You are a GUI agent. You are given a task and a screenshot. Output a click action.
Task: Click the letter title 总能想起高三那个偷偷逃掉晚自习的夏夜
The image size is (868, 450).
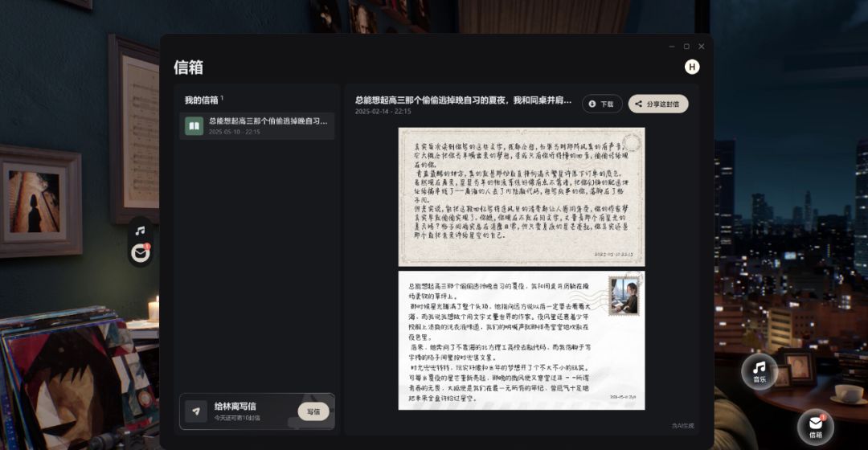(x=464, y=100)
